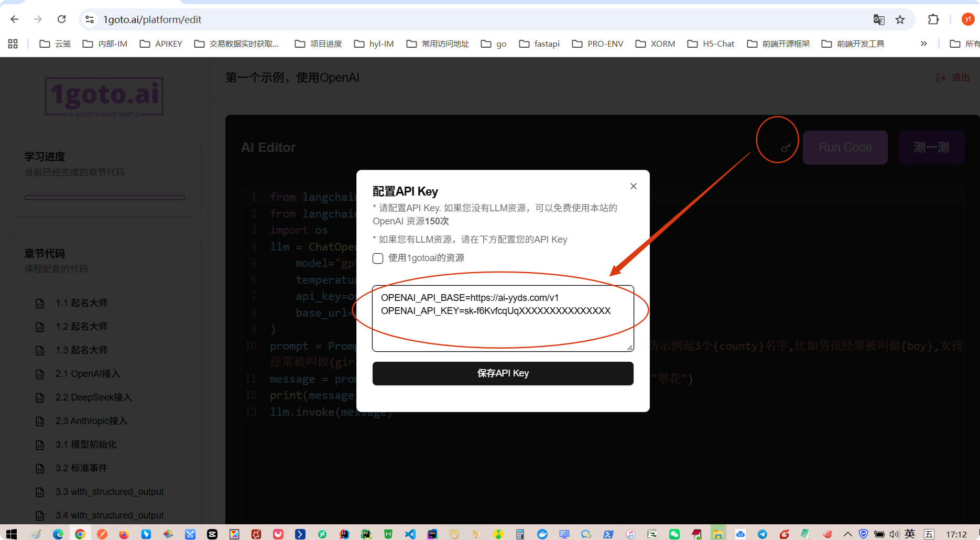The width and height of the screenshot is (980, 540).
Task: Click 退出 to log out
Action: pos(953,78)
